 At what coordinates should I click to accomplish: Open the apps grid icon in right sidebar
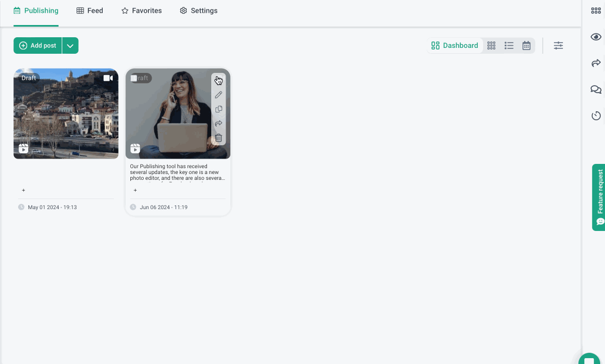(596, 11)
